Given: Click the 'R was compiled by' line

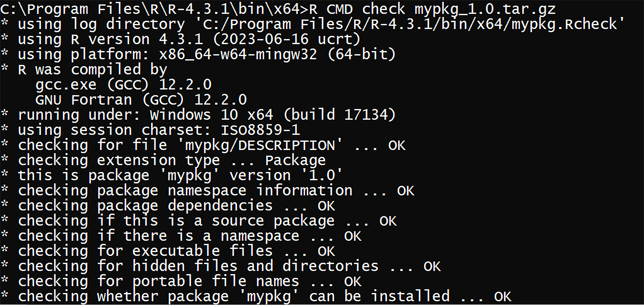Looking at the screenshot, I should 84,70.
